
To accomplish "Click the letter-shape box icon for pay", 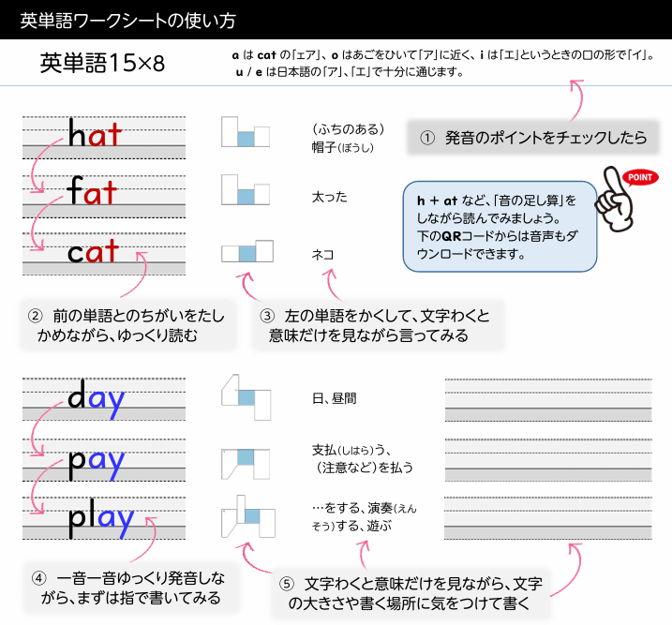I will pos(246,464).
